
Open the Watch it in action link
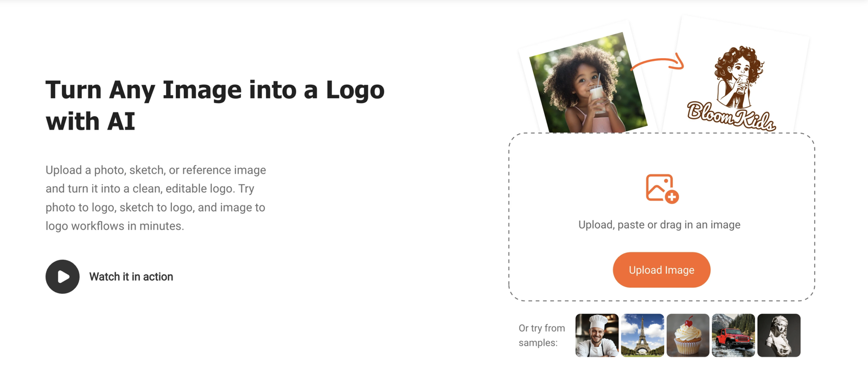(x=131, y=276)
